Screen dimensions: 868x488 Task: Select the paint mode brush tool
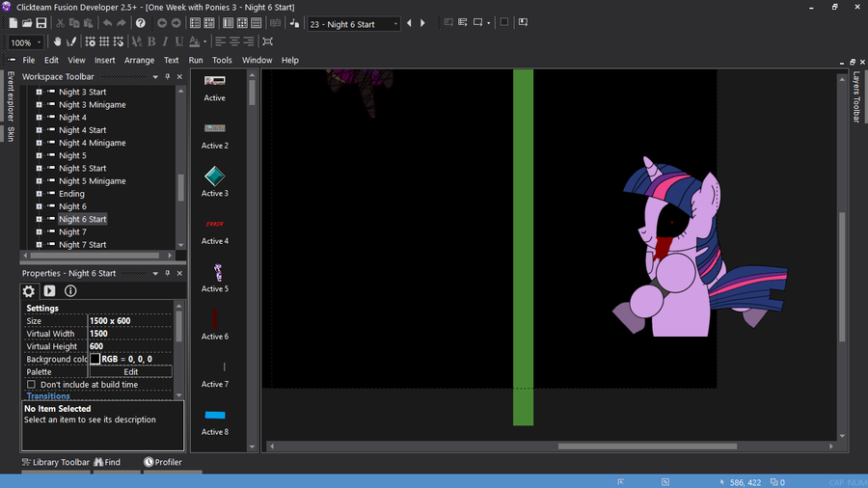(x=71, y=41)
